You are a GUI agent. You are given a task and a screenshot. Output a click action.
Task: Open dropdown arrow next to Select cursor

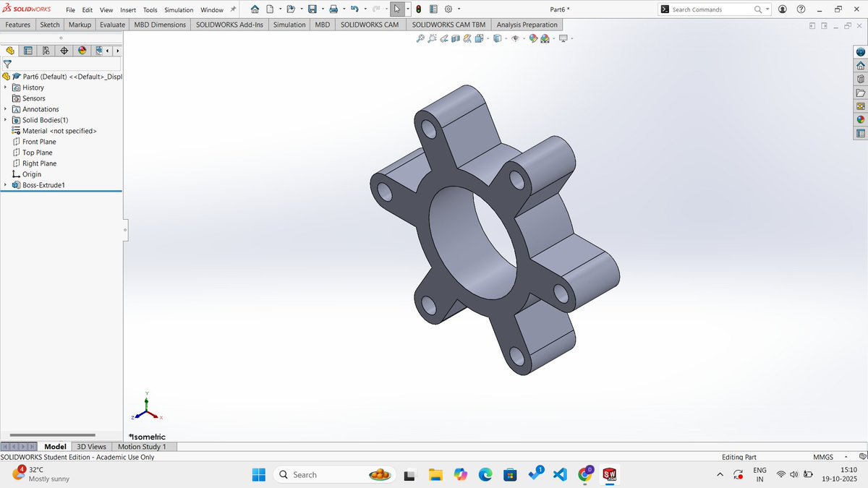click(x=407, y=9)
